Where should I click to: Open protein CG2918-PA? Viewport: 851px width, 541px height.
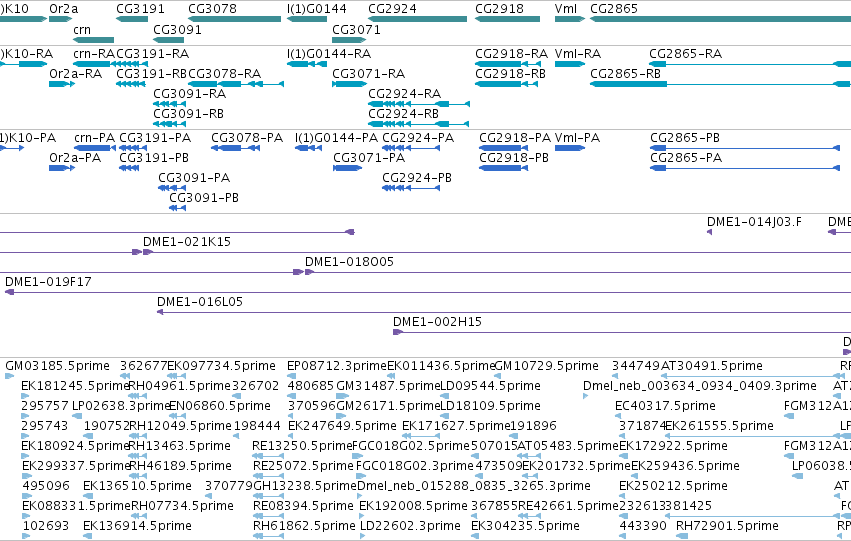(x=515, y=138)
